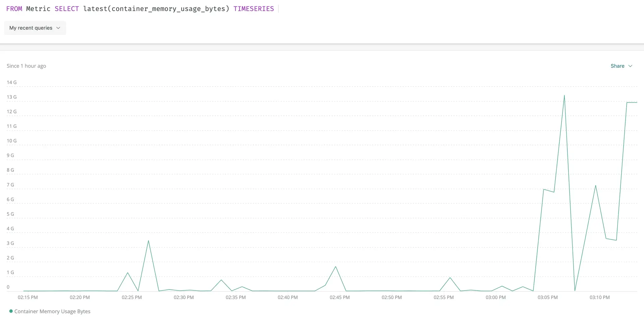Toggle the Container Memory Usage Bytes legend label
This screenshot has width=644, height=317.
pyautogui.click(x=52, y=311)
